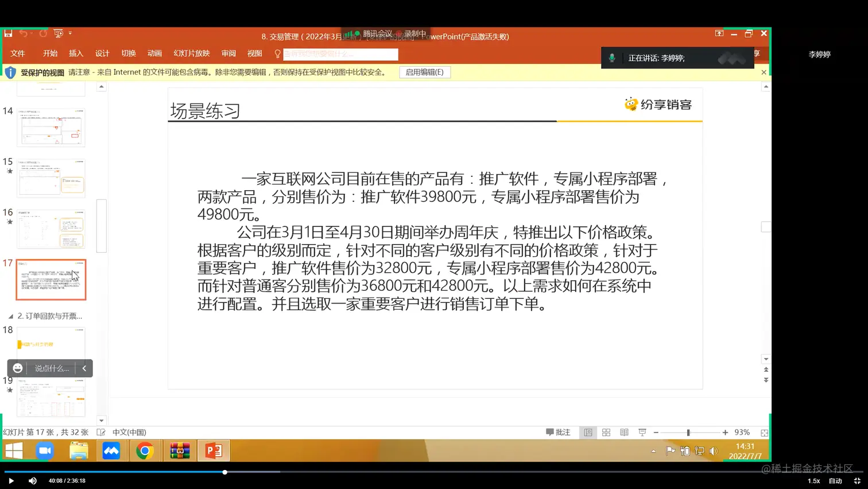Click the volume speaker tray icon
This screenshot has width=868, height=489.
coord(714,451)
